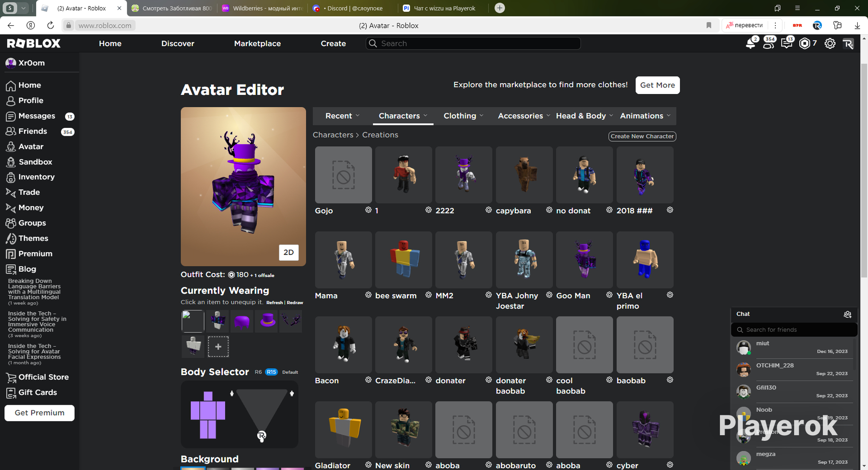Image resolution: width=868 pixels, height=470 pixels.
Task: Click the Characters breadcrumb link
Action: click(333, 135)
